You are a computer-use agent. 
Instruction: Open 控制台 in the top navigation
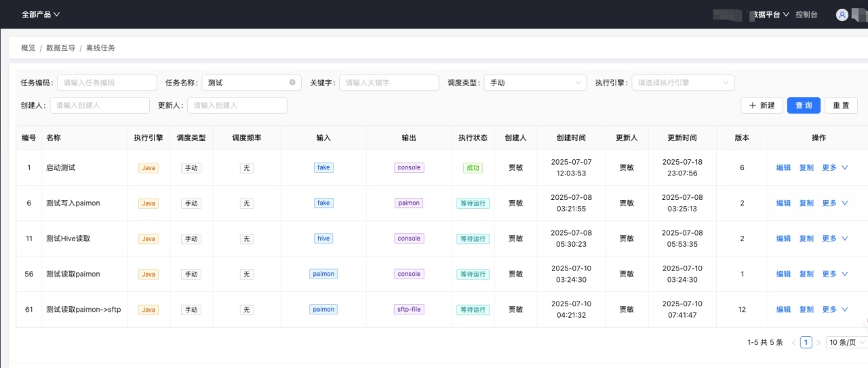tap(806, 14)
